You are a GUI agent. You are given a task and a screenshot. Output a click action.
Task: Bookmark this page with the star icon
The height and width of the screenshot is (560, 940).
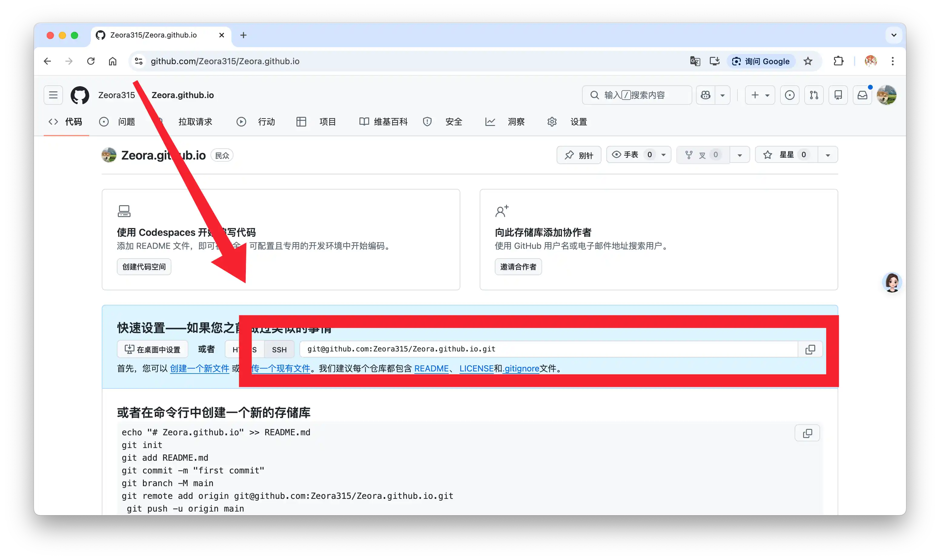(807, 61)
